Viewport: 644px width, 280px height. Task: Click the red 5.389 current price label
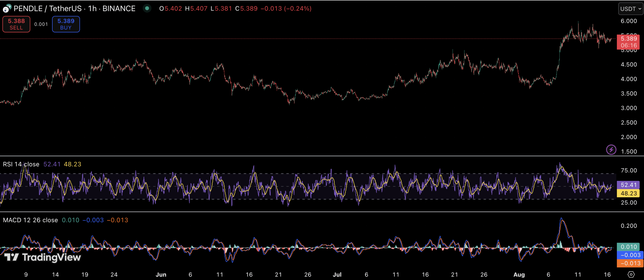629,39
